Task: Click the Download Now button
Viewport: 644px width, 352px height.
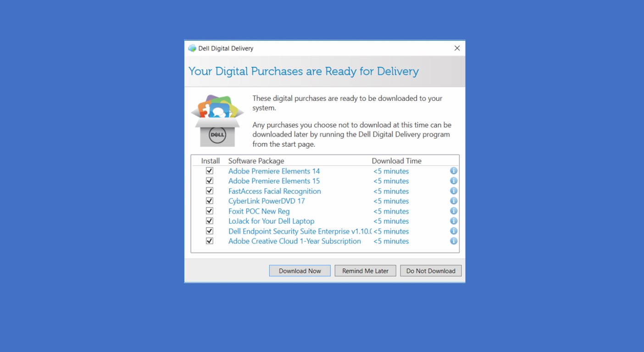Action: click(300, 271)
